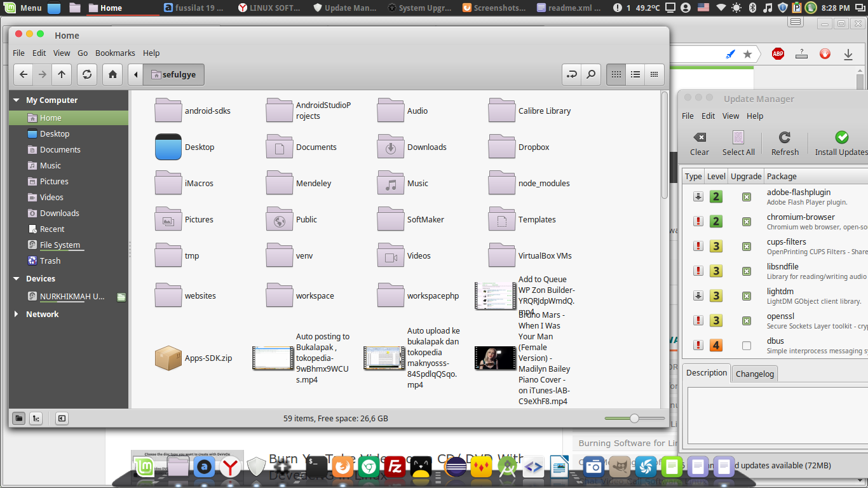
Task: Collapse Devices section in sidebar
Action: pos(17,279)
